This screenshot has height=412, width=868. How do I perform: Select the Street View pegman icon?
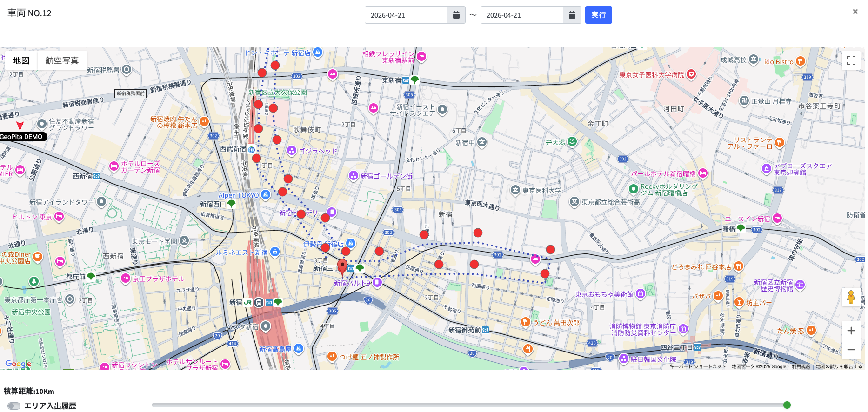[851, 297]
